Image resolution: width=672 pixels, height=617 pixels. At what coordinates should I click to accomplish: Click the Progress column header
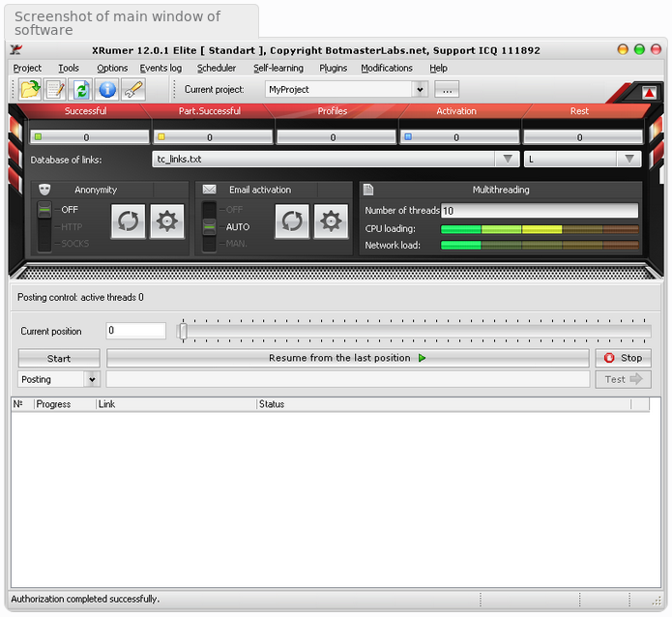coord(65,404)
